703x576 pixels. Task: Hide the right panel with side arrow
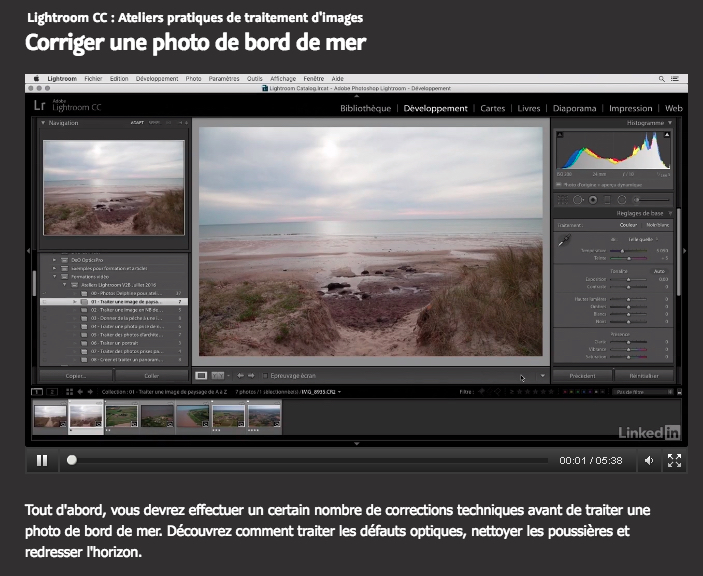685,251
